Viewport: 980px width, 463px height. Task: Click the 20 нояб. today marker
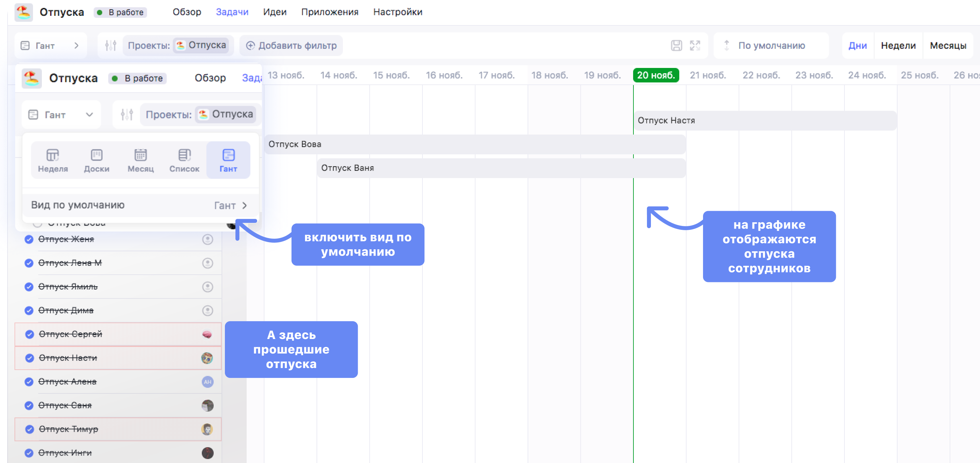tap(656, 75)
